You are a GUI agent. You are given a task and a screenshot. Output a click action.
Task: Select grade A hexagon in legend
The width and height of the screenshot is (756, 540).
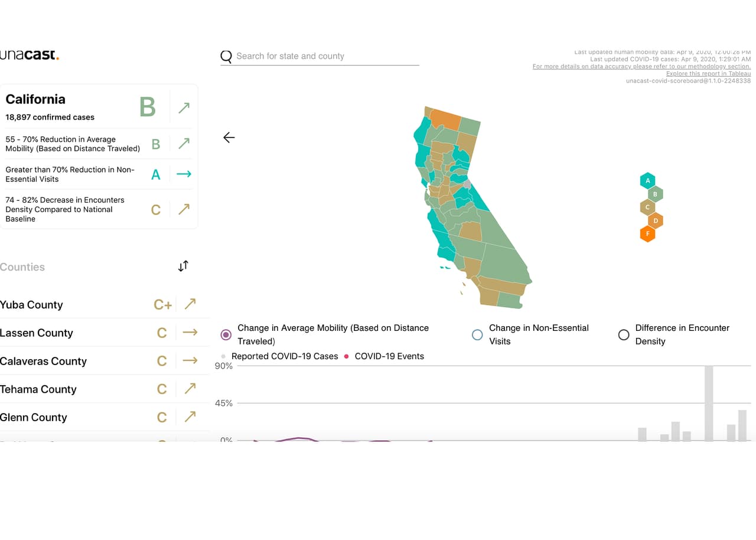(x=647, y=181)
